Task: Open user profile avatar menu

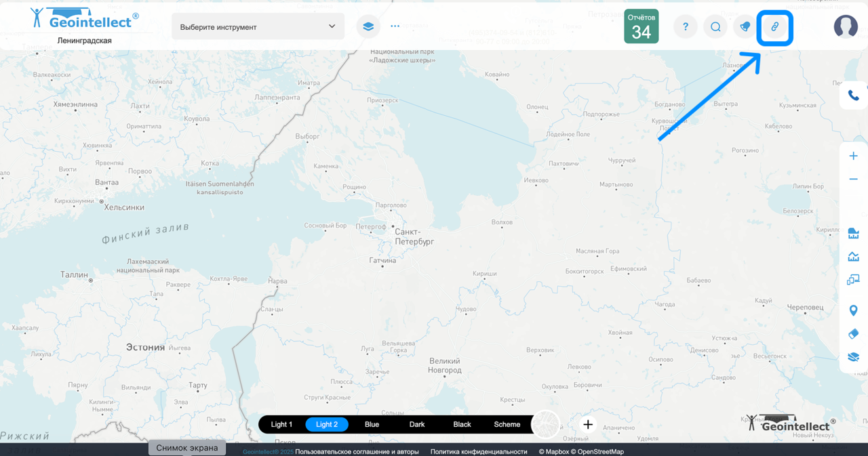Action: [846, 26]
